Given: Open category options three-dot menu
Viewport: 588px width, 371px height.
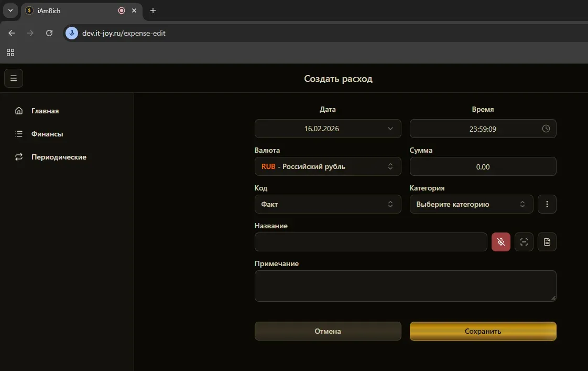Looking at the screenshot, I should (547, 204).
